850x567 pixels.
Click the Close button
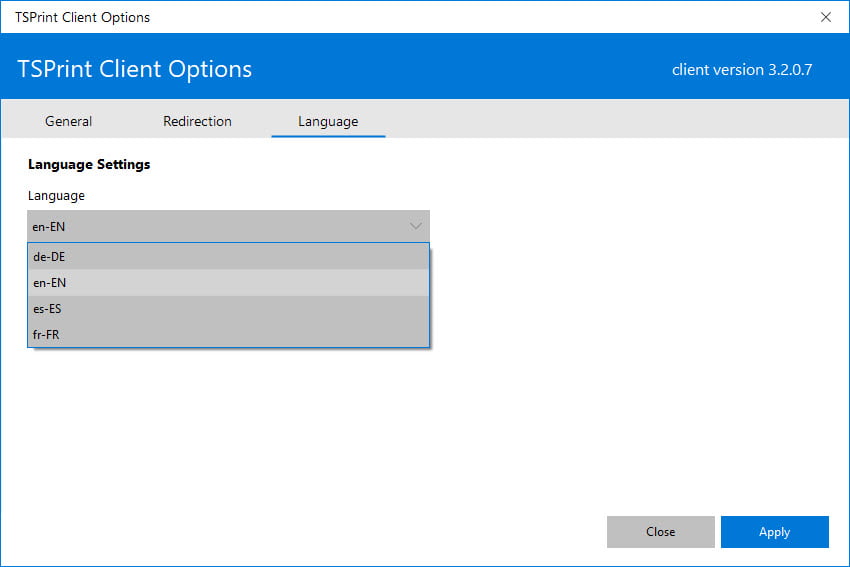point(660,532)
